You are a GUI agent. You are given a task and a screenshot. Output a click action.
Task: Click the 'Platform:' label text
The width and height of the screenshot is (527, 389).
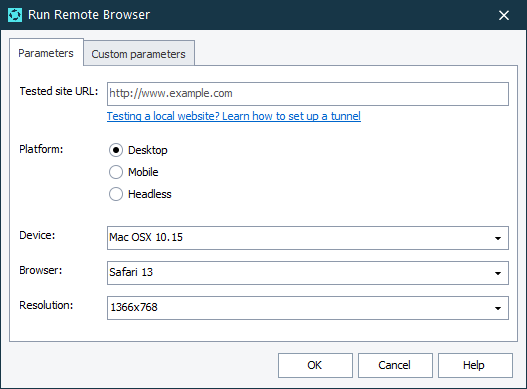click(x=41, y=149)
